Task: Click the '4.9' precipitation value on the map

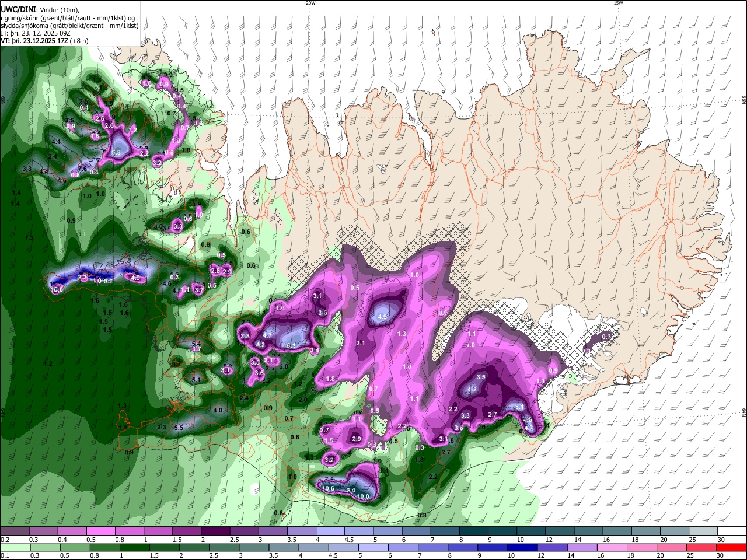Action: pyautogui.click(x=135, y=278)
